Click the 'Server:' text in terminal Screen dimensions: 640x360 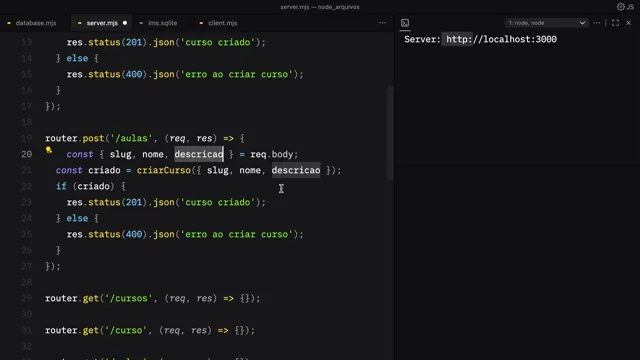pos(422,39)
